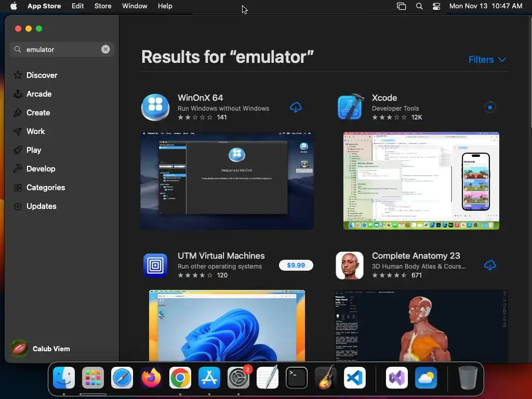Open the weather cloud app in Dock
Viewport: 532px width, 399px height.
(426, 378)
